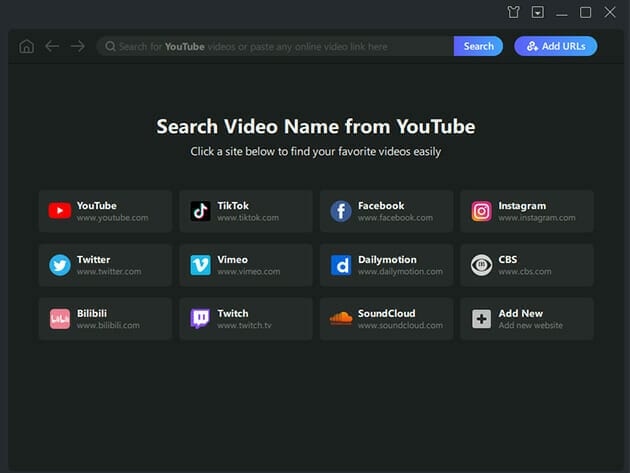Open the TikTok site tile
The width and height of the screenshot is (630, 473).
click(246, 211)
